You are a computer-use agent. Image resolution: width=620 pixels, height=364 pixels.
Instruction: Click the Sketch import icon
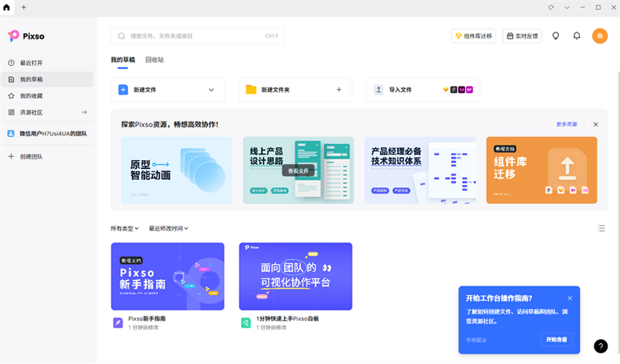(446, 90)
